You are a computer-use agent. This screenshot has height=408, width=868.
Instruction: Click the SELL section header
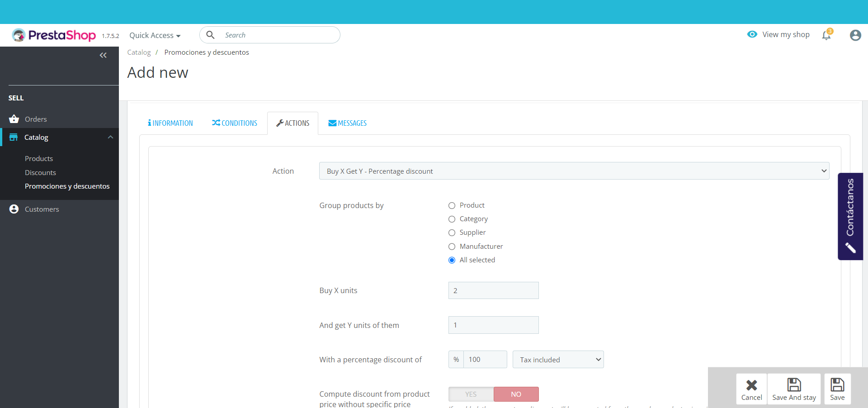tap(16, 98)
